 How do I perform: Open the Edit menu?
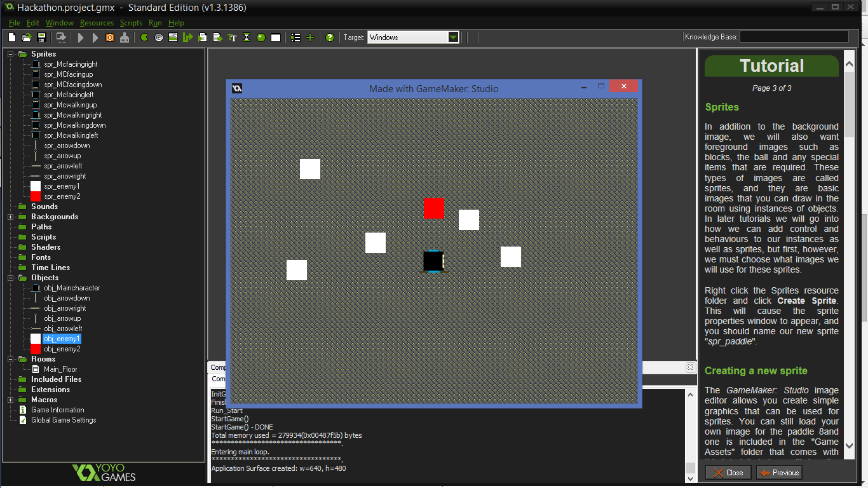(x=33, y=23)
